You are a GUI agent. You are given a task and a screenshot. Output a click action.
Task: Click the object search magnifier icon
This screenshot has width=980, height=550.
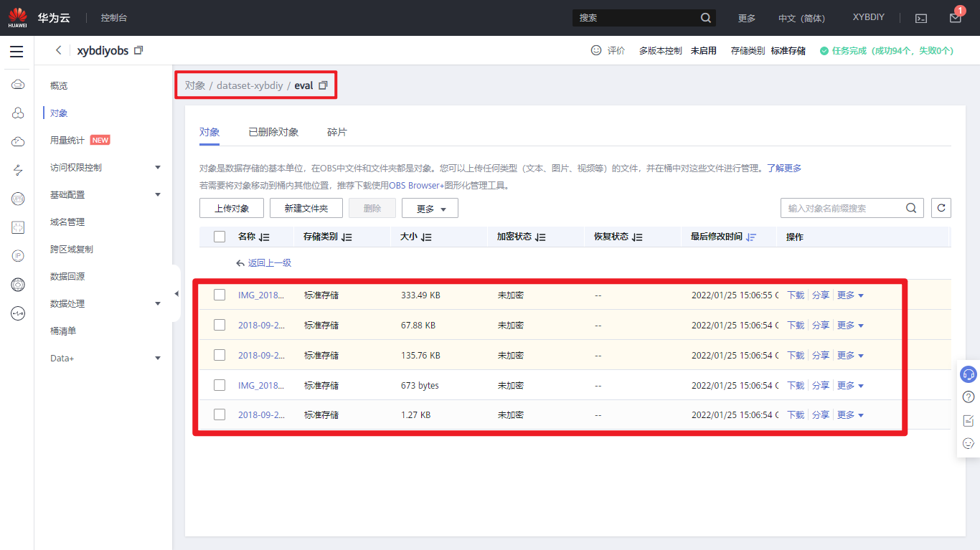pyautogui.click(x=910, y=208)
